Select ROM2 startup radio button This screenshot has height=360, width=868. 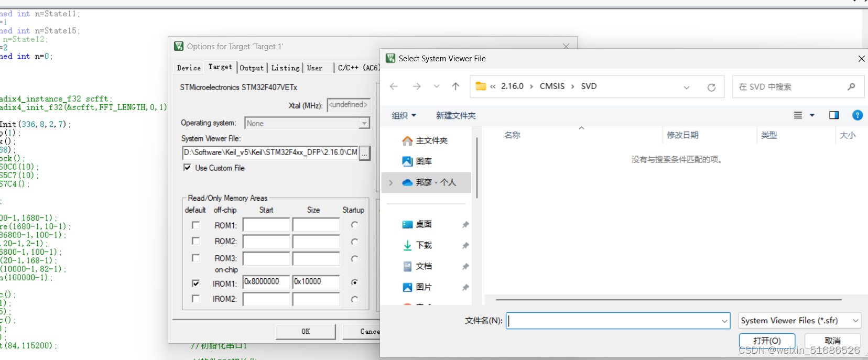(x=354, y=242)
